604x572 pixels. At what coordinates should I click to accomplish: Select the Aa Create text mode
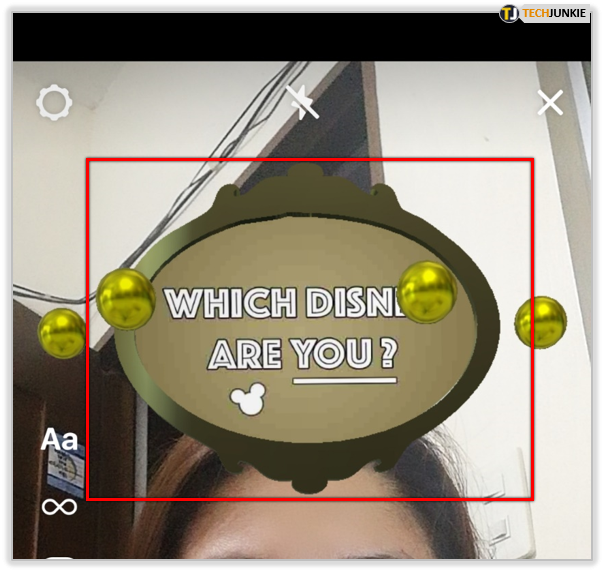[59, 440]
